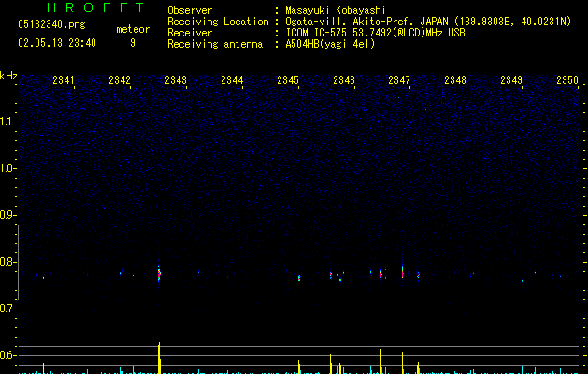The height and width of the screenshot is (374, 588).
Task: Click time marker 2345
Action: [288, 79]
